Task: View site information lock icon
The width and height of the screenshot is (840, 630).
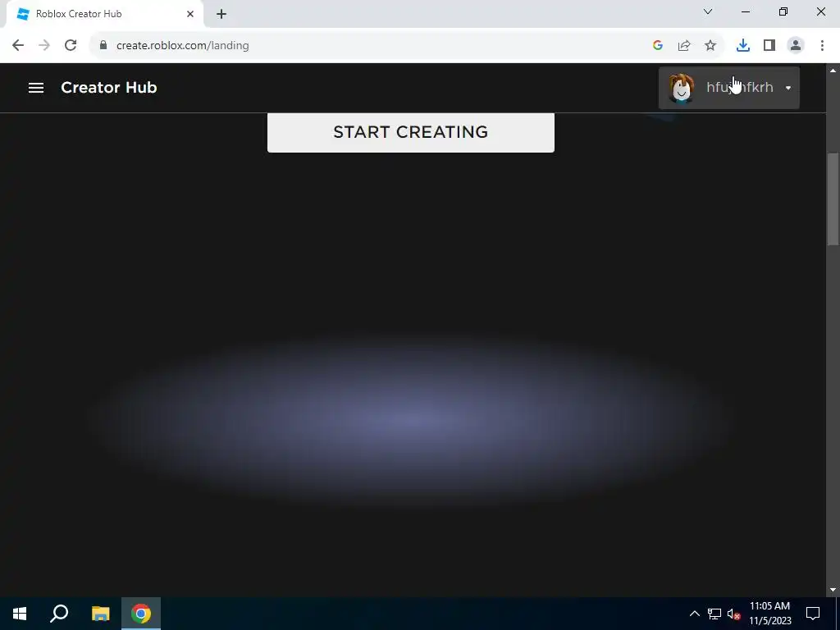Action: pos(103,46)
